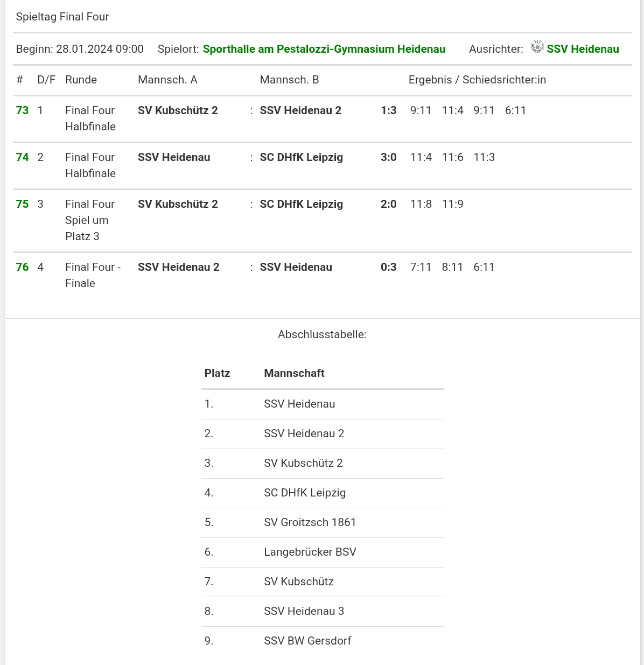Click Langebrücker BSV in standings table

[x=310, y=552]
